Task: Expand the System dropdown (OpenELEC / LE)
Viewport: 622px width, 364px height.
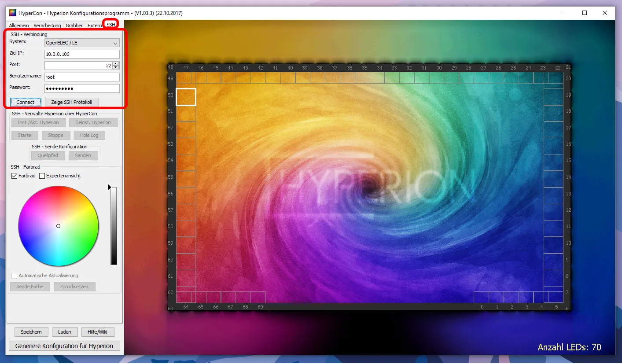Action: pyautogui.click(x=82, y=43)
